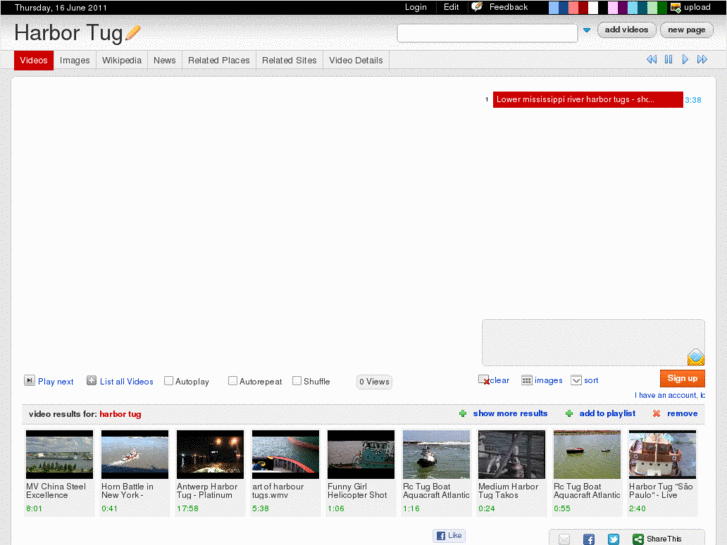Skip forward to the next video
The width and height of the screenshot is (727, 545).
point(702,59)
